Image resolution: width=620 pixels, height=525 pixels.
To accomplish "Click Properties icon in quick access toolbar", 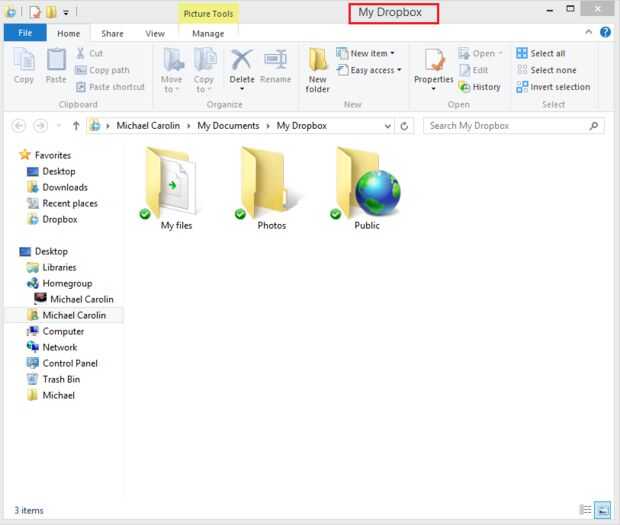I will (x=35, y=12).
